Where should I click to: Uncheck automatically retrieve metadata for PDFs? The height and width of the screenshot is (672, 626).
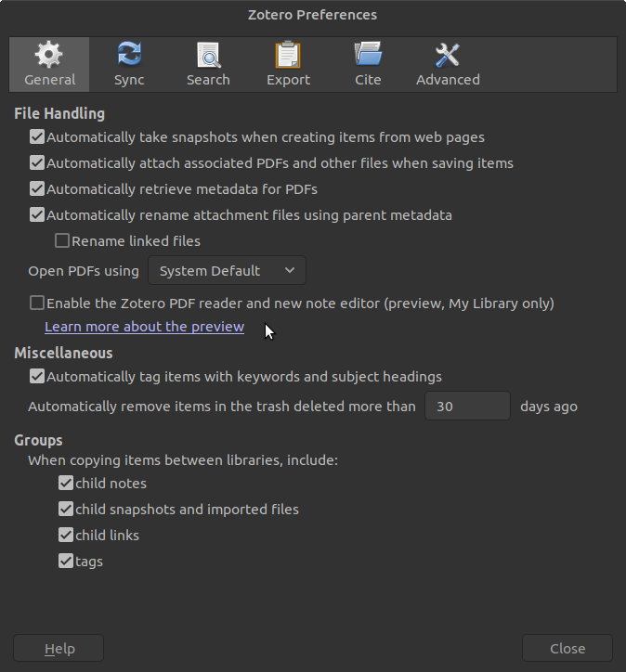pos(37,189)
